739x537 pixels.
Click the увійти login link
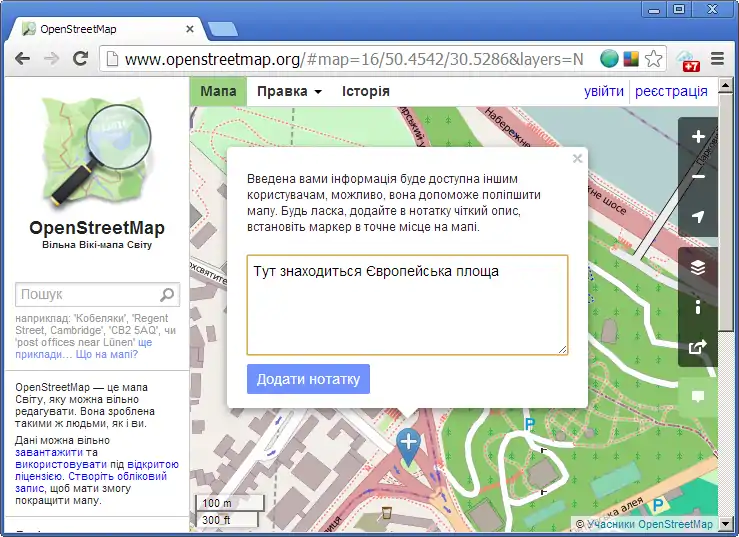pos(603,91)
